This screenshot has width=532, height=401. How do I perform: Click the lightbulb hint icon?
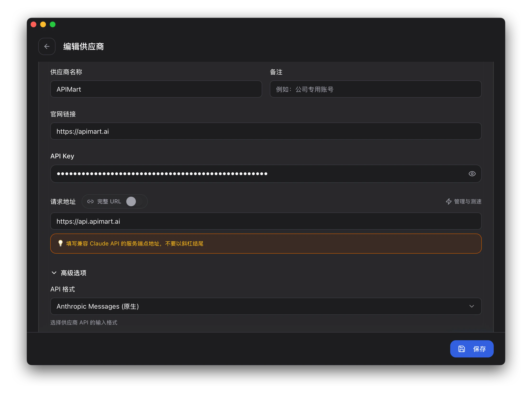click(60, 243)
